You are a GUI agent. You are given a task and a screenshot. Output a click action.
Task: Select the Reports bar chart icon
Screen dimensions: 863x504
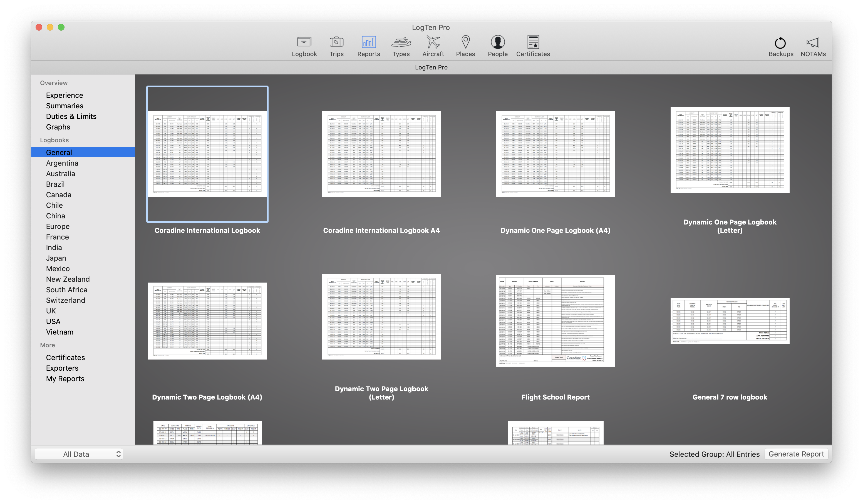coord(368,42)
